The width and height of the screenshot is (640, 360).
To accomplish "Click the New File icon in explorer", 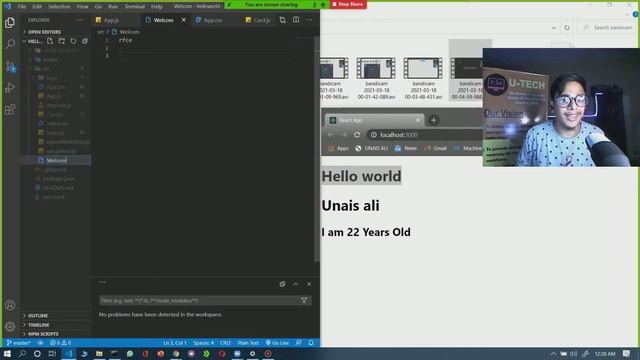I will pos(50,41).
